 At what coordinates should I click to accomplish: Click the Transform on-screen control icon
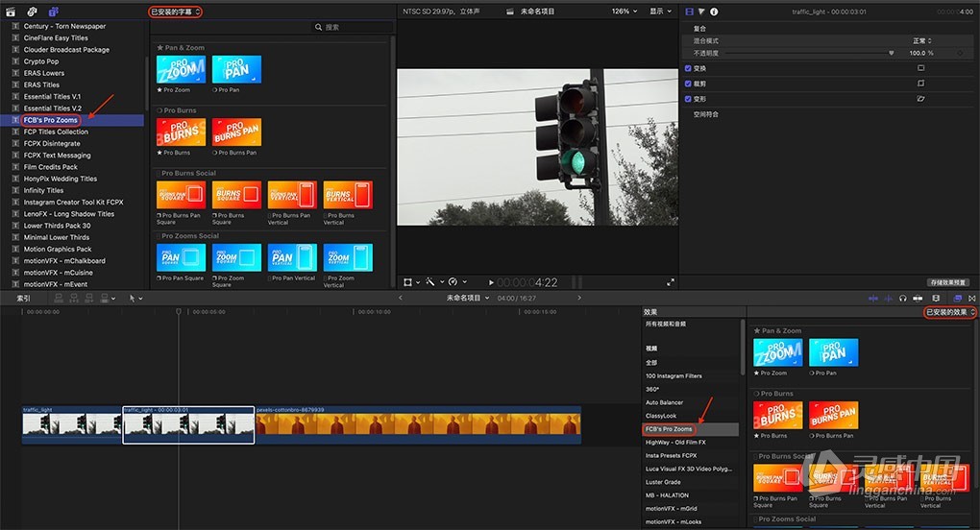pyautogui.click(x=920, y=68)
